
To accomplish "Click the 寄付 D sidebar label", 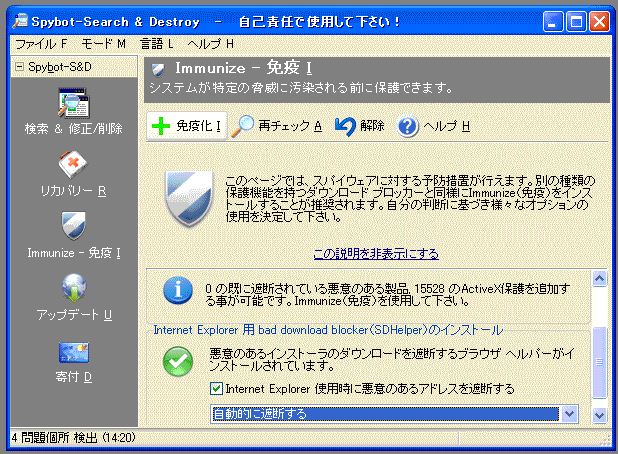I will (74, 377).
